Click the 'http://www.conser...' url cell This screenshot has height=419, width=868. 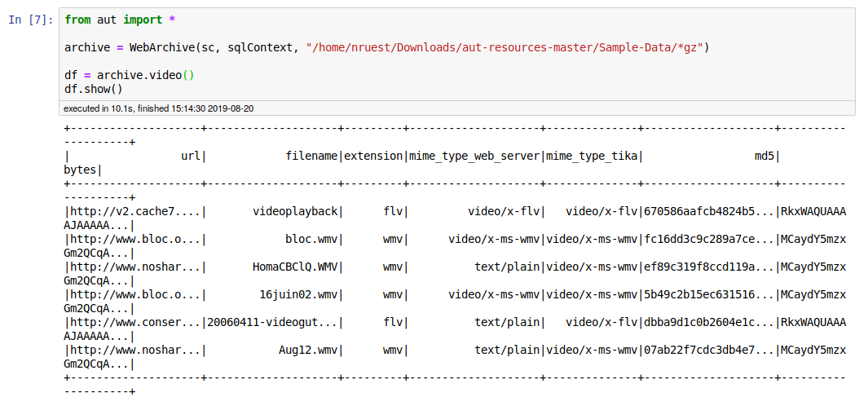[x=135, y=322]
